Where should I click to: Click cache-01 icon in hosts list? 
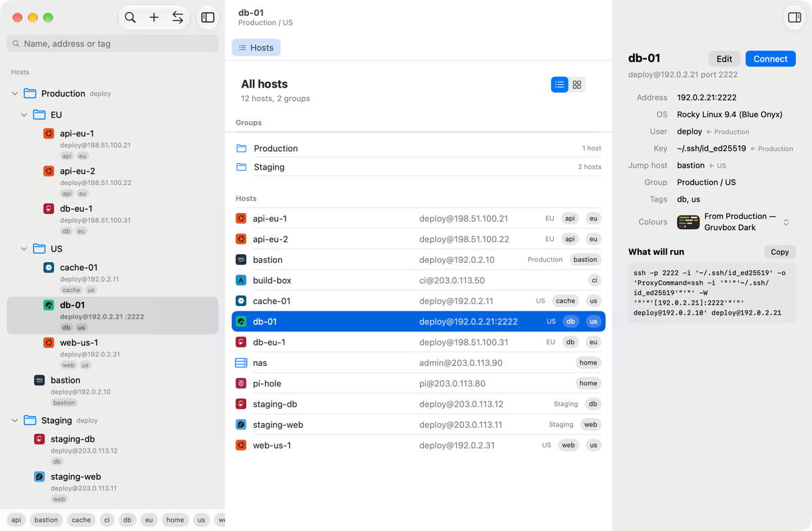coord(241,301)
